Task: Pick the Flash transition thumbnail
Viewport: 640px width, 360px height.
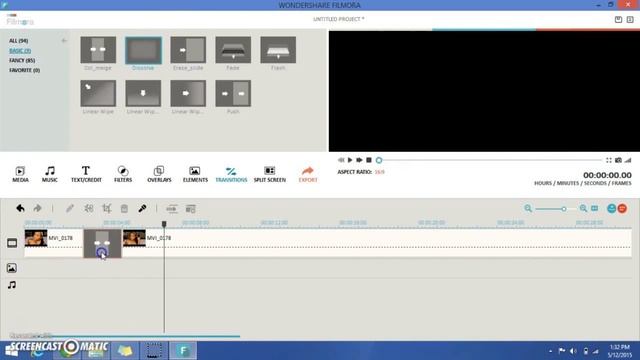Action: pos(278,50)
